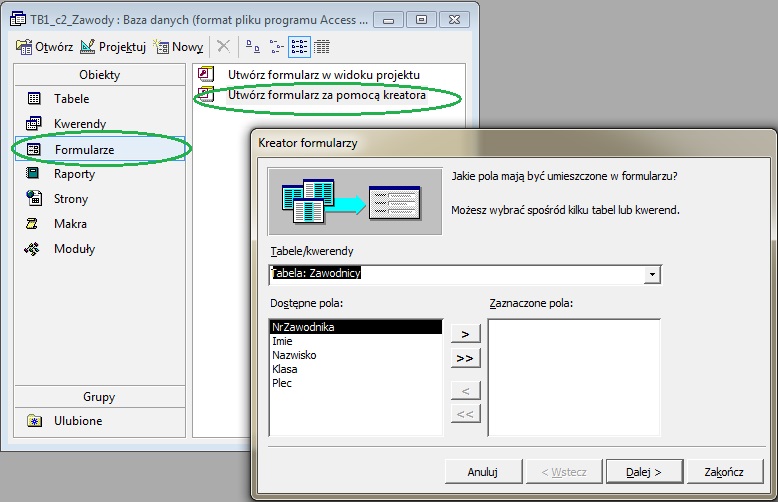Click the delete X toolbar icon
This screenshot has width=778, height=502.
223,47
